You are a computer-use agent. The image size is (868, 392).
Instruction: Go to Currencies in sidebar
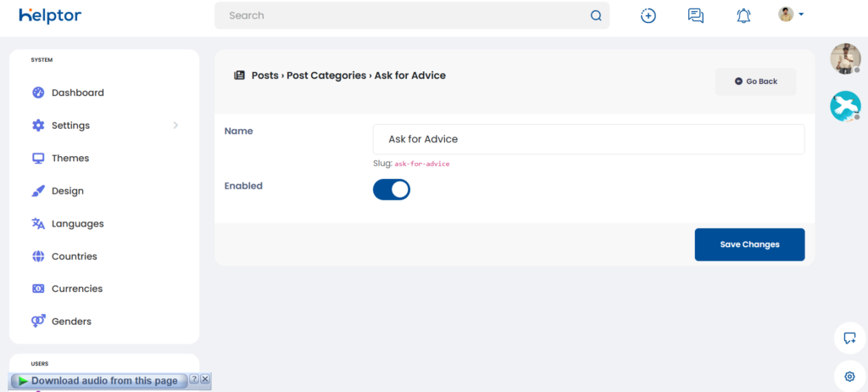[76, 288]
